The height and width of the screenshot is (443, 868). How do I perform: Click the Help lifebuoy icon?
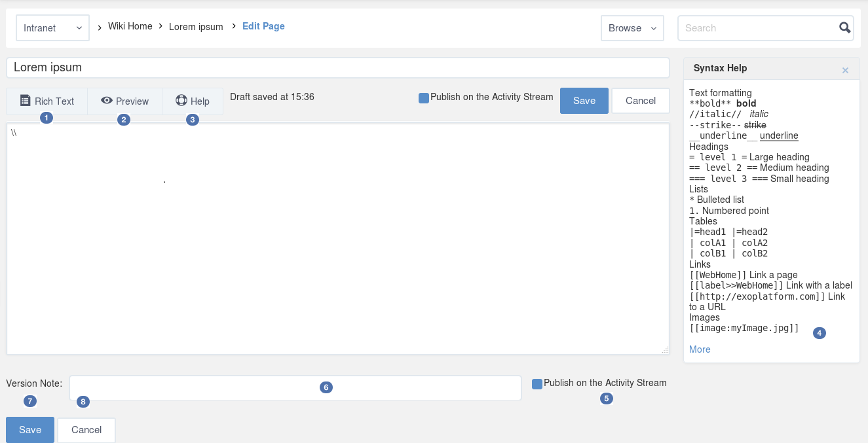(x=181, y=100)
